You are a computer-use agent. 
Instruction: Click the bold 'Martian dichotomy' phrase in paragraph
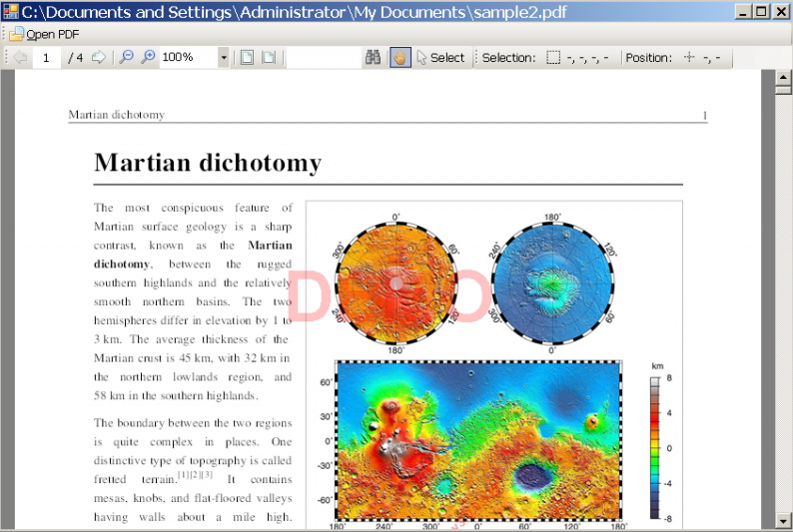click(193, 255)
